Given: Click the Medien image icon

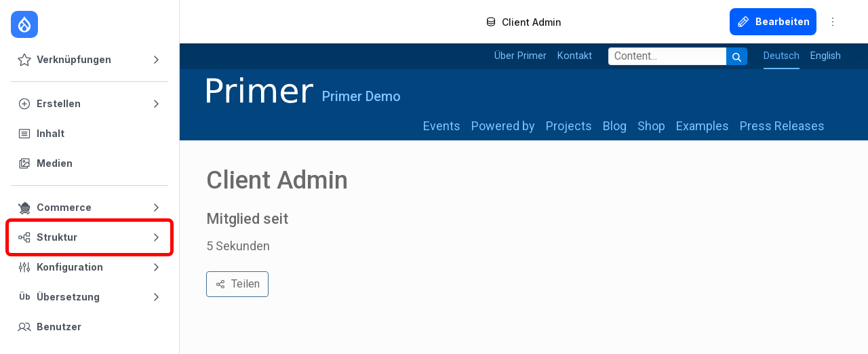Looking at the screenshot, I should 24,163.
